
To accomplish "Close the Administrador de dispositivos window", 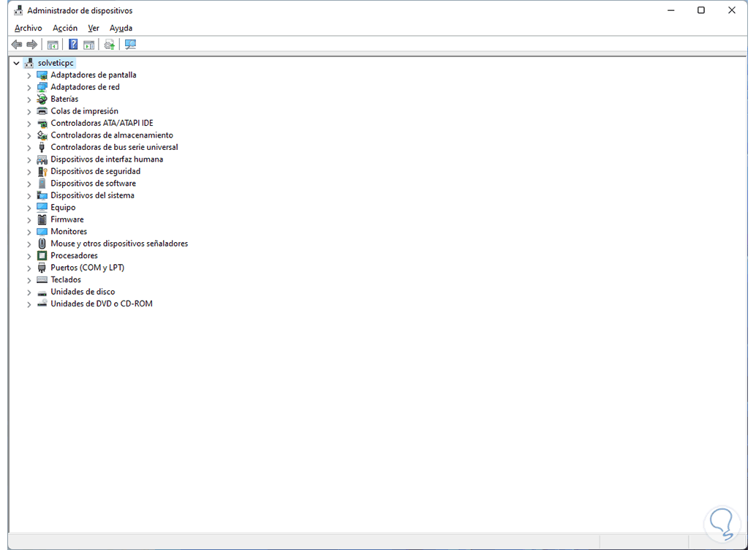I will click(x=731, y=10).
